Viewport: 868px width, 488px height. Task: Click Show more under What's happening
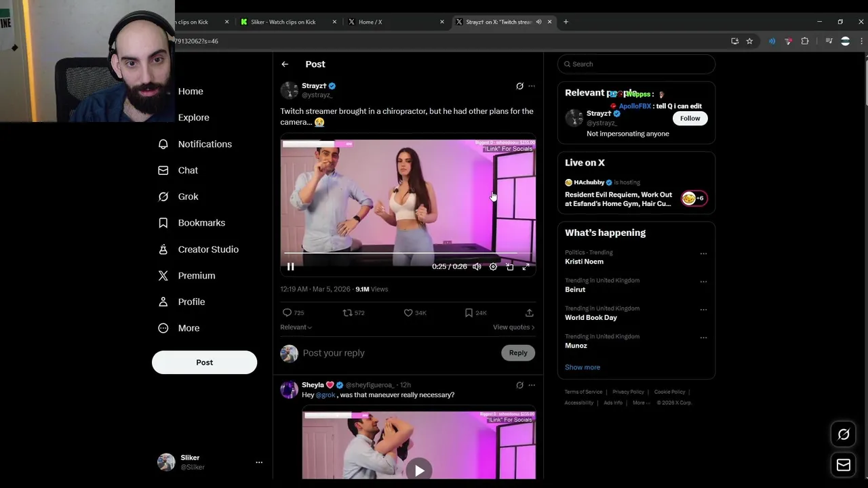click(583, 367)
